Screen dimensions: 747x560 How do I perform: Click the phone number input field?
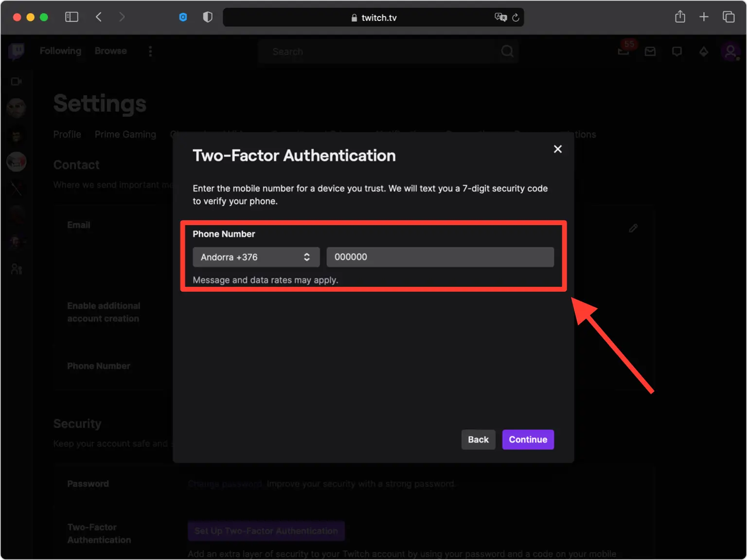[x=440, y=257]
